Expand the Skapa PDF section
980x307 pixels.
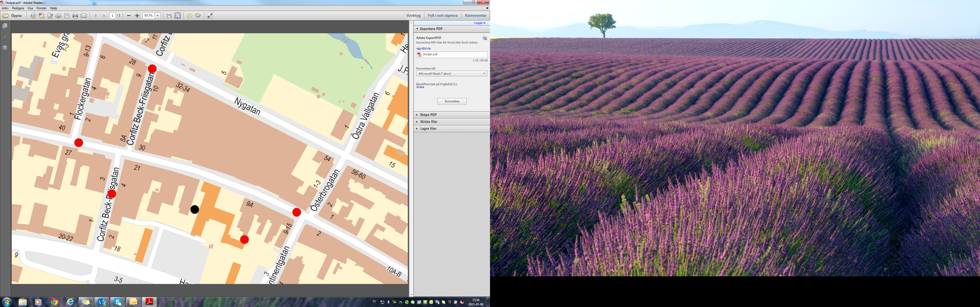tap(452, 115)
